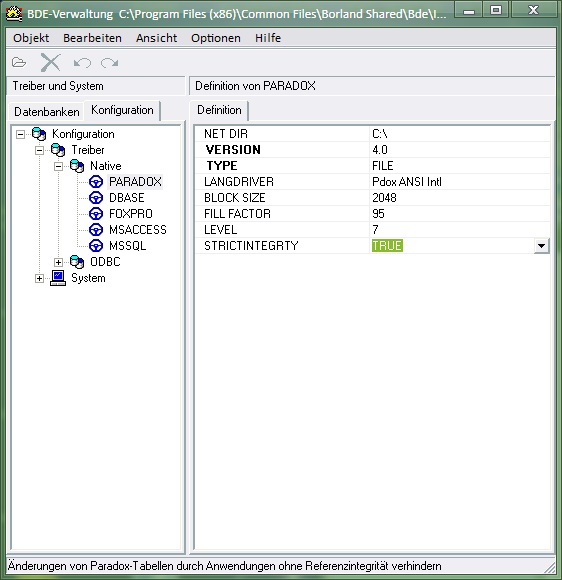This screenshot has width=562, height=580.
Task: Collapse the Konfiguration root node
Action: [21, 134]
